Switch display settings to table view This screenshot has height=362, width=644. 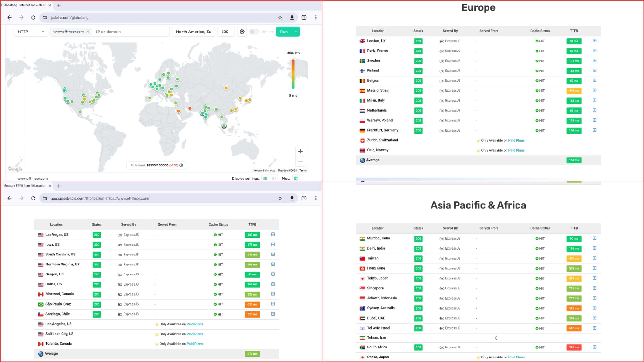click(x=274, y=178)
